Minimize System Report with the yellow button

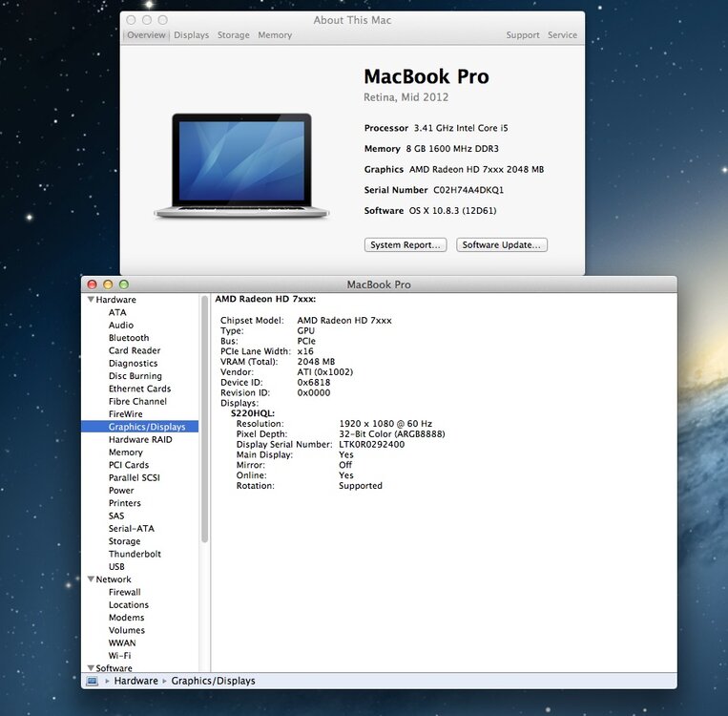tap(108, 284)
